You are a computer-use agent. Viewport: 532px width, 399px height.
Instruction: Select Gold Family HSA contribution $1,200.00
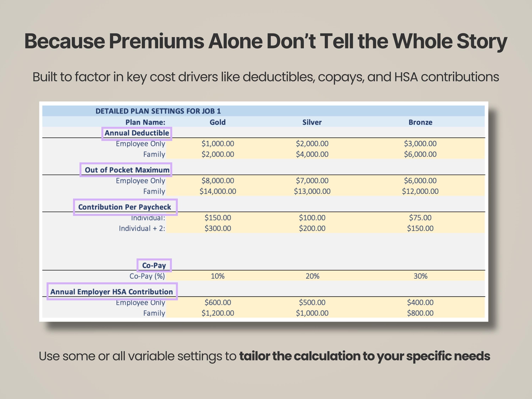pyautogui.click(x=218, y=313)
